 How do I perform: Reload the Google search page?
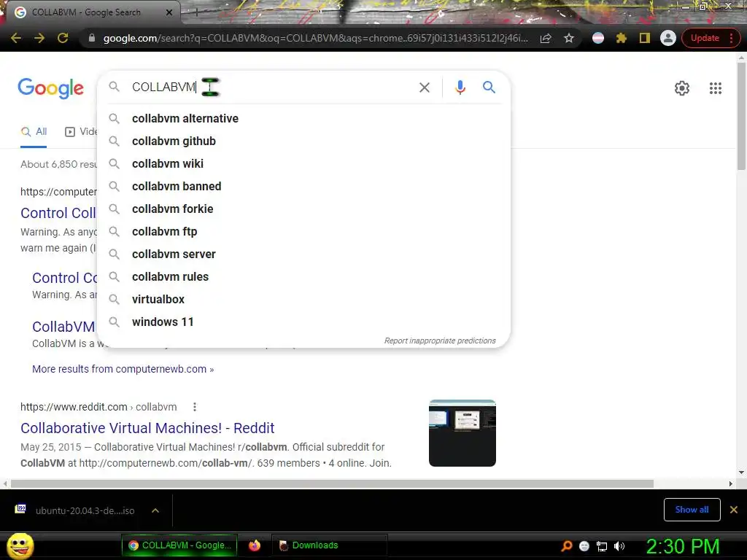pyautogui.click(x=63, y=38)
